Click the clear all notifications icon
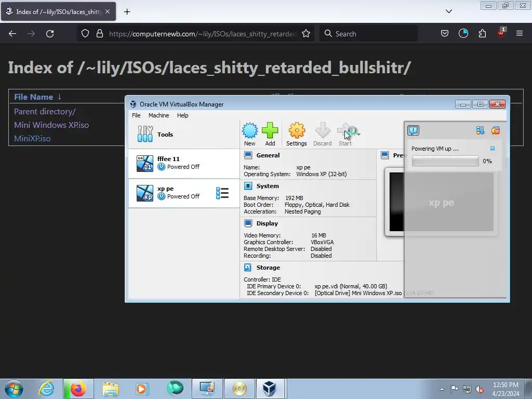The width and height of the screenshot is (532, 399). 495,130
